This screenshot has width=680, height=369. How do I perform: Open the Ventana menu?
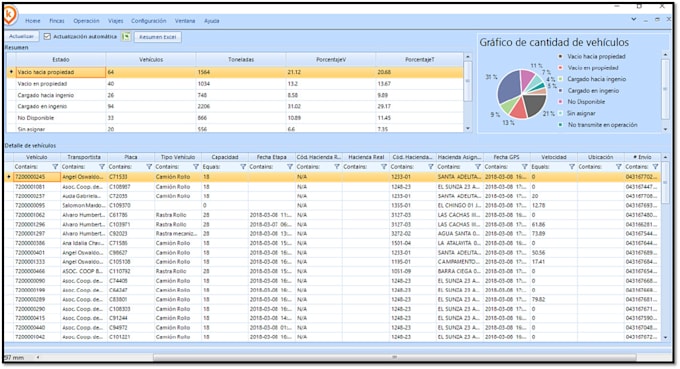coord(185,21)
